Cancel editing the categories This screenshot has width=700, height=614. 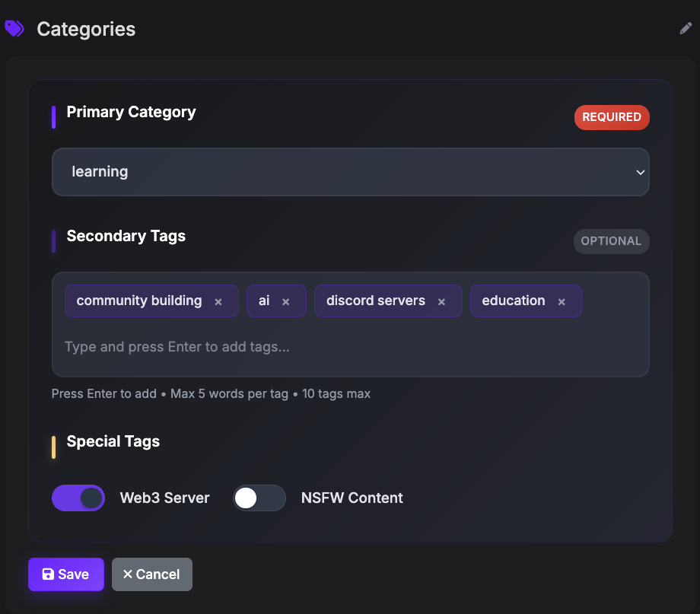151,574
